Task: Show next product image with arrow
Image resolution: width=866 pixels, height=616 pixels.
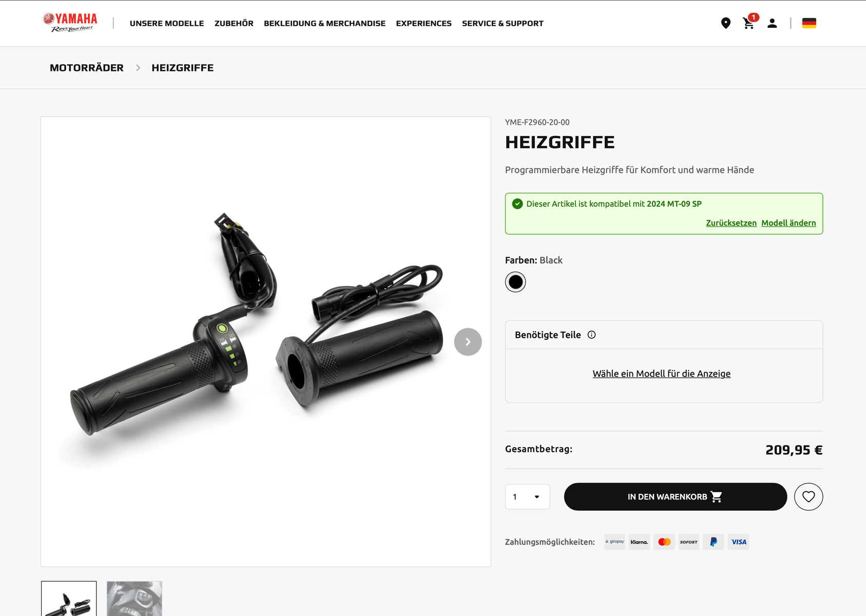Action: coord(468,342)
